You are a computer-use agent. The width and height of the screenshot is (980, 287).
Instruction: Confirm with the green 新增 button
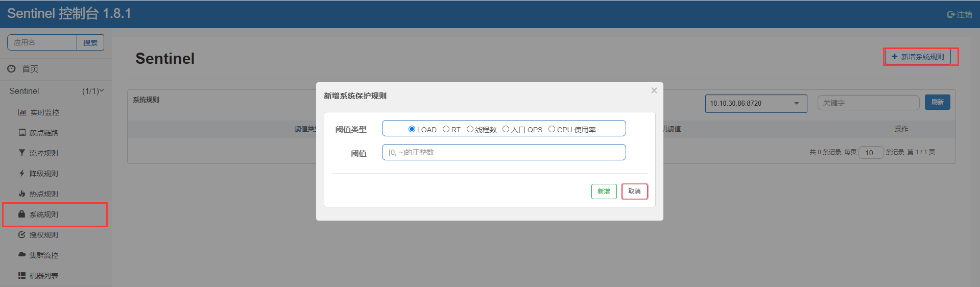coord(604,192)
